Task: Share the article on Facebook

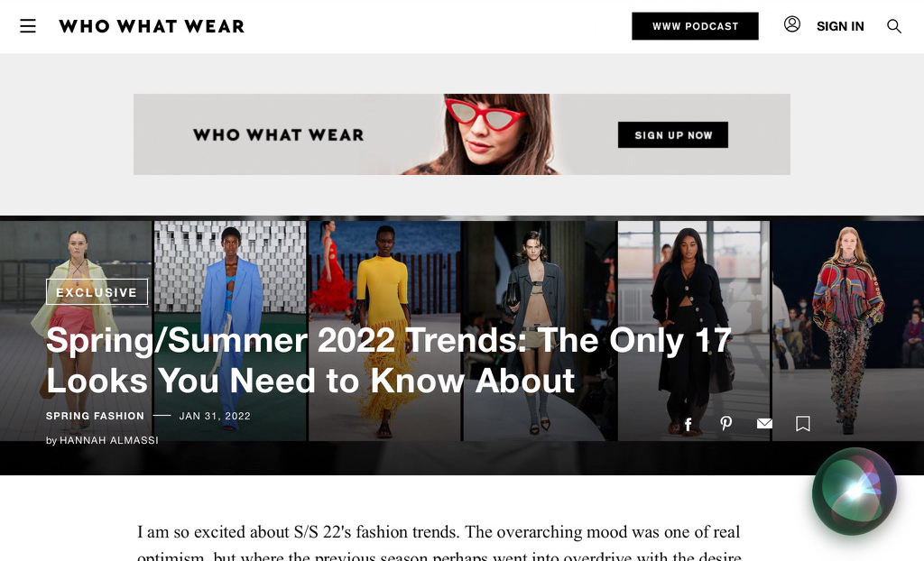Action: [688, 424]
